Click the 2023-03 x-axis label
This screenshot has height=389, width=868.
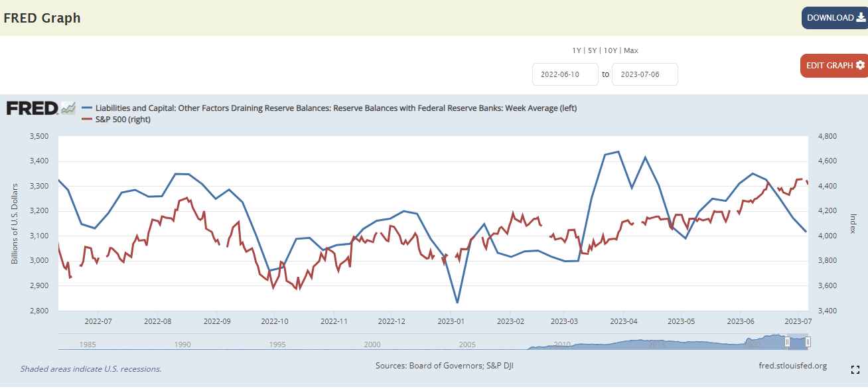click(x=564, y=321)
